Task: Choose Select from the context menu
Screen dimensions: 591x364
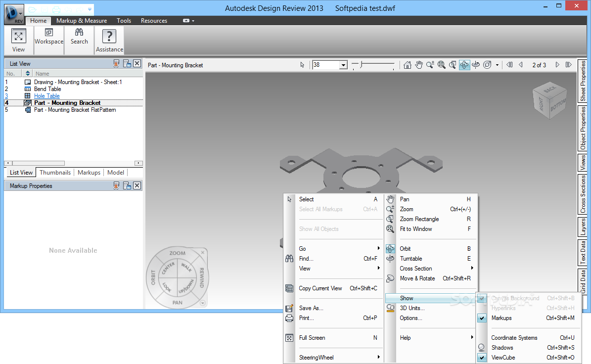Action: click(x=334, y=199)
